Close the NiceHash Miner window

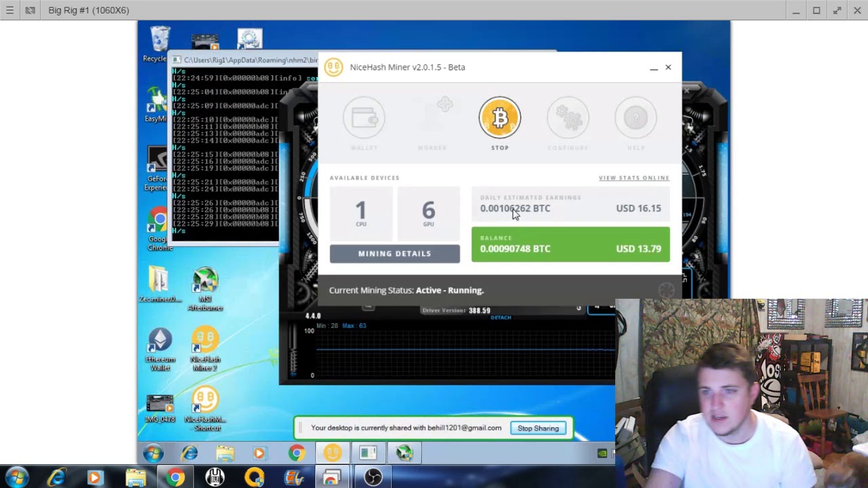click(668, 67)
